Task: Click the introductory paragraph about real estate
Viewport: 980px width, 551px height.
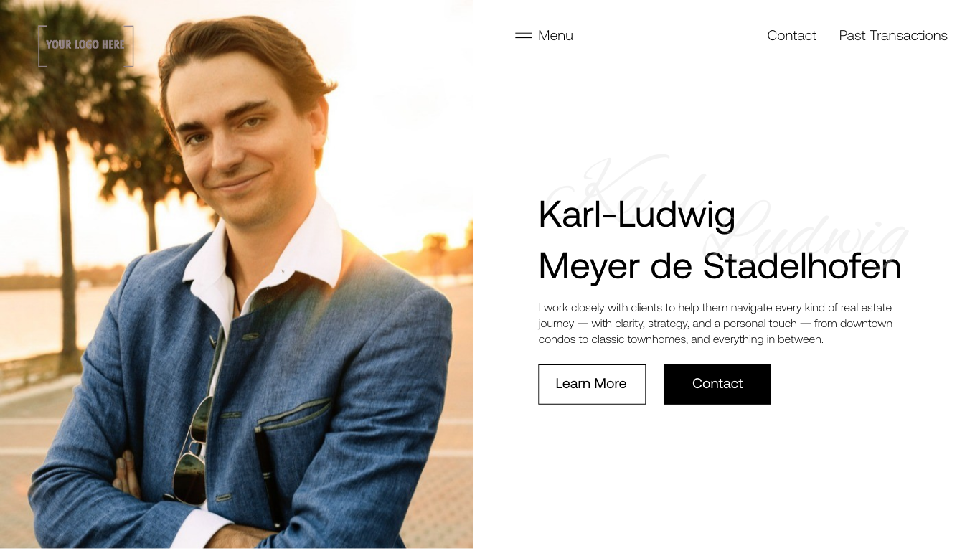Action: (715, 324)
